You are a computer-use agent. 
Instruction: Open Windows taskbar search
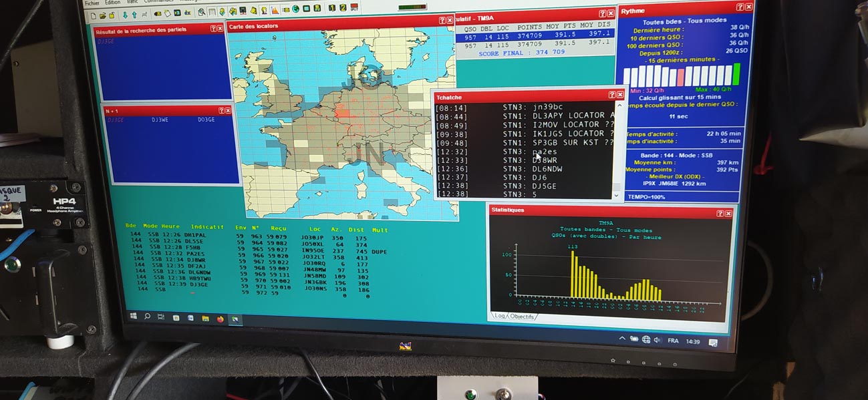coord(146,316)
